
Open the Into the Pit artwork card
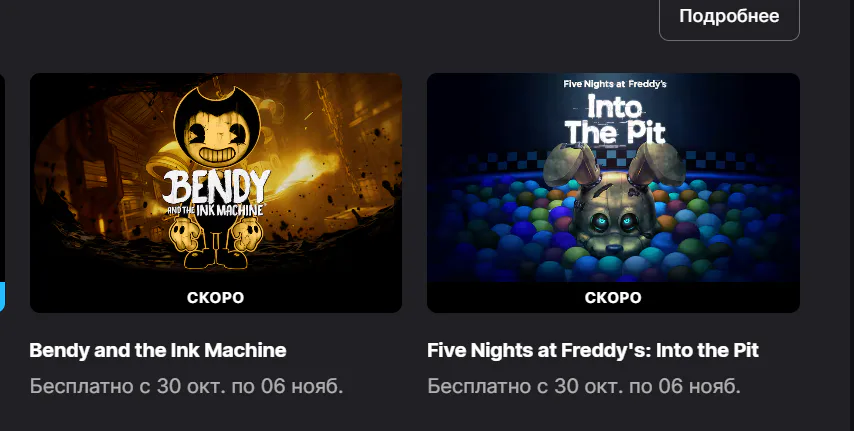click(x=613, y=192)
